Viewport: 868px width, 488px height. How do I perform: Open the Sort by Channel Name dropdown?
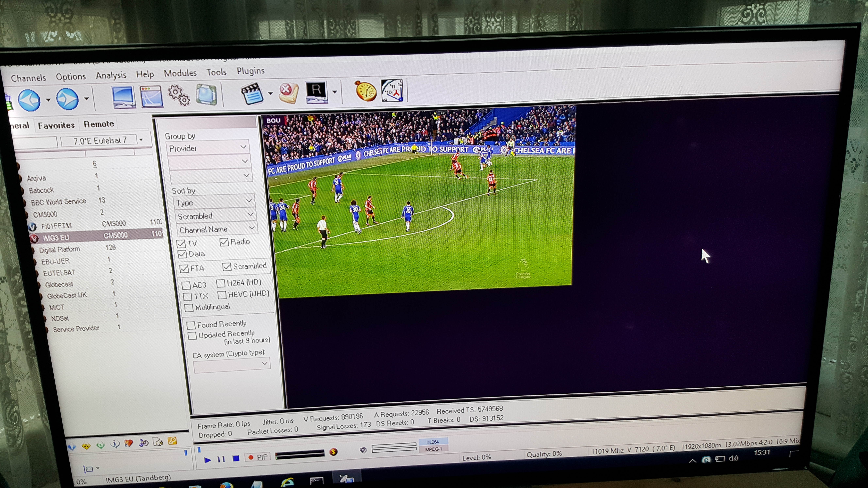(217, 229)
